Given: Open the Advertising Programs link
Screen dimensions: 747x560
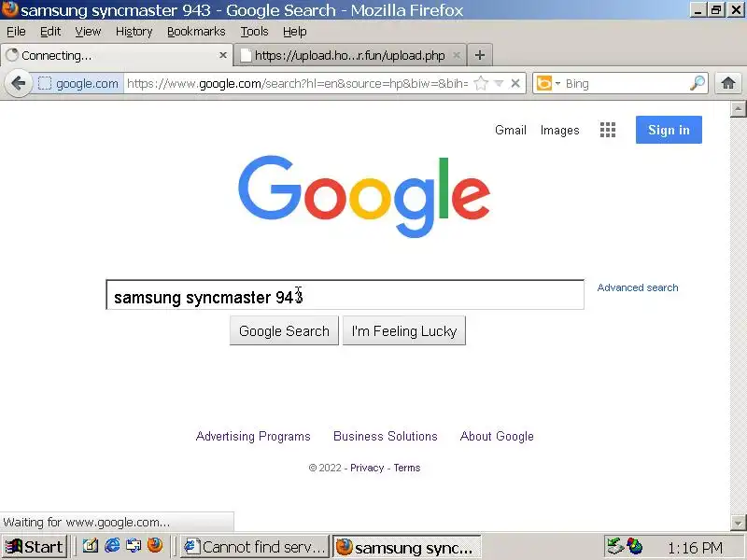Looking at the screenshot, I should tap(253, 436).
